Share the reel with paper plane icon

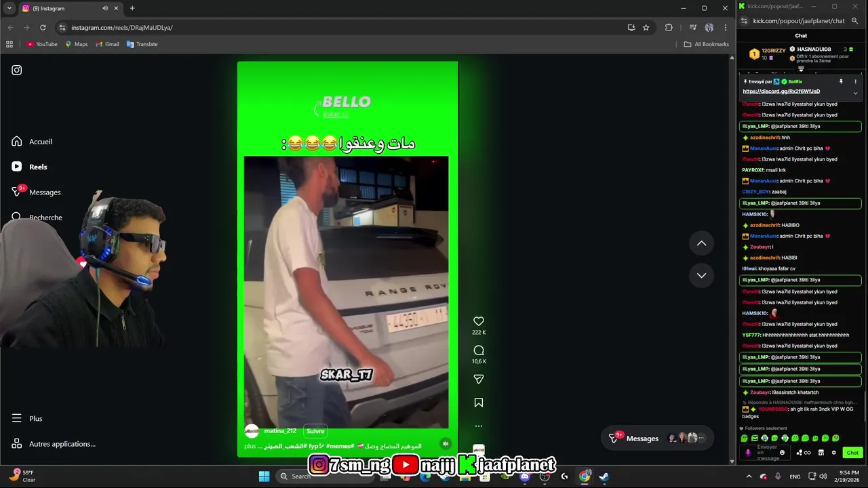[x=479, y=379]
